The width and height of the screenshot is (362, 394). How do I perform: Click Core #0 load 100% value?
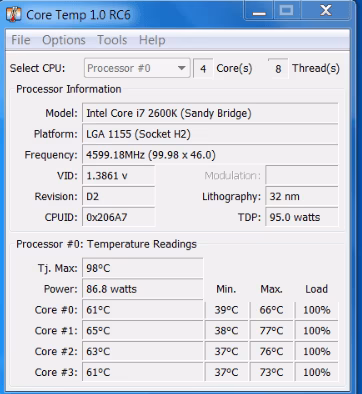coord(317,310)
